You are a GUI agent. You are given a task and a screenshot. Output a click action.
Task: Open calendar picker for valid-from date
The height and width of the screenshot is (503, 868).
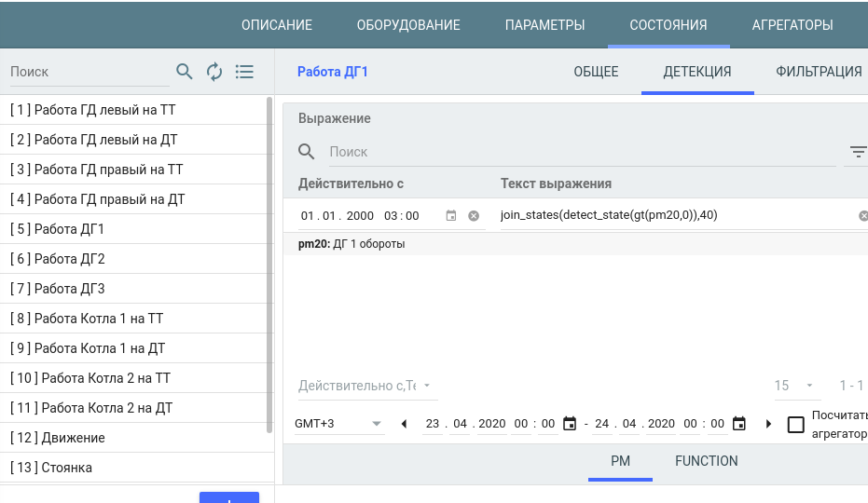point(451,216)
